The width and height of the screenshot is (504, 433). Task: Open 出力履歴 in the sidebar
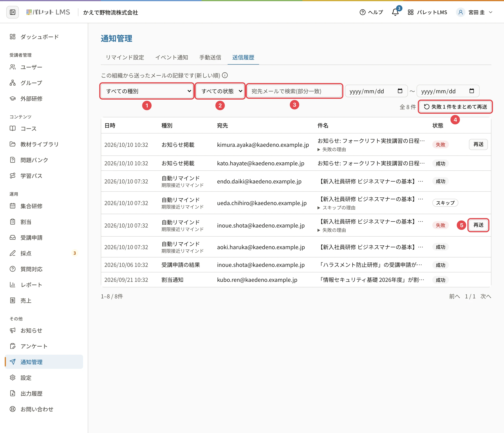pyautogui.click(x=44, y=393)
